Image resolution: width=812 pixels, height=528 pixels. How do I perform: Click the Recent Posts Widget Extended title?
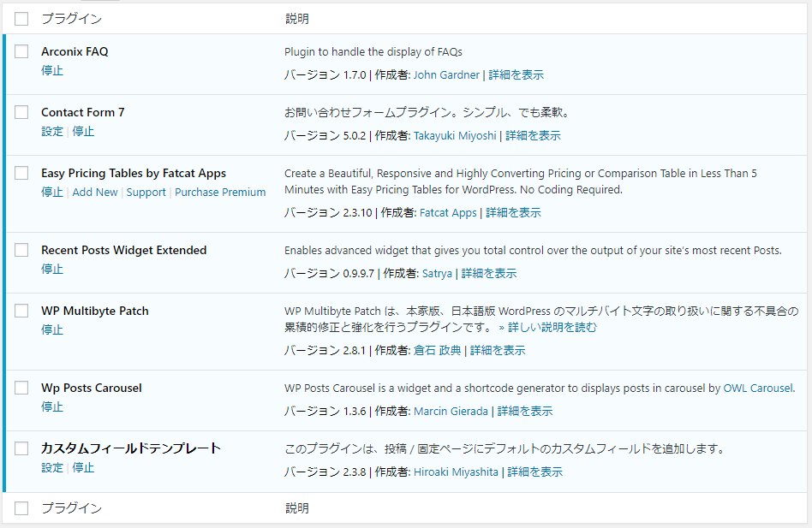123,250
